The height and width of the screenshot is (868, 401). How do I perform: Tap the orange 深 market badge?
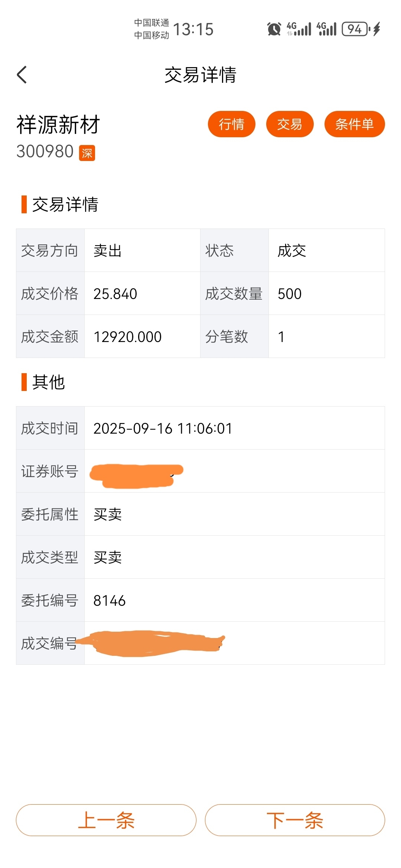(87, 153)
